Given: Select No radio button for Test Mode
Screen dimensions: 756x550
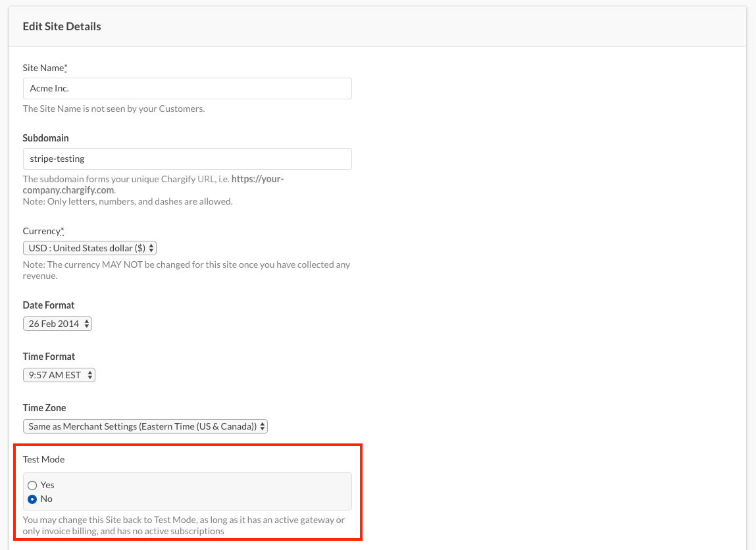Looking at the screenshot, I should coord(32,499).
